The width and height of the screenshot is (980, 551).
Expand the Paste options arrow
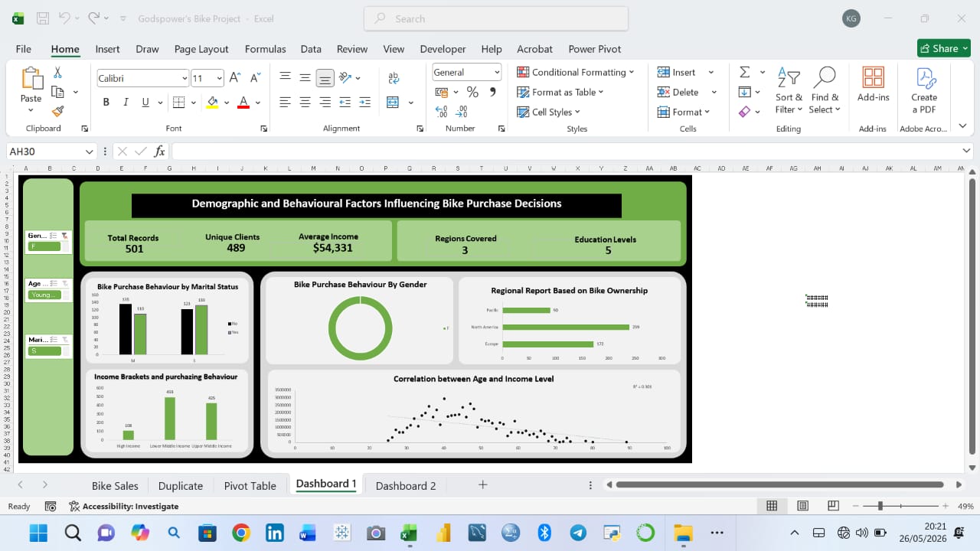31,110
